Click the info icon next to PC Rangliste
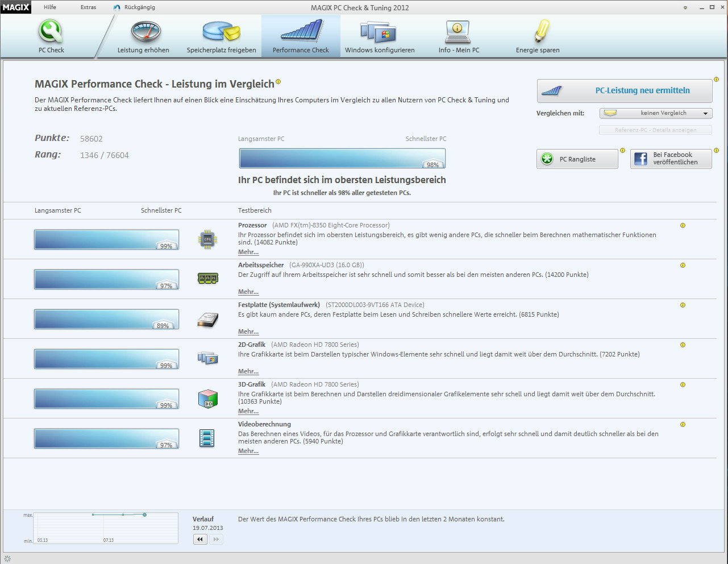Viewport: 728px width, 564px height. click(622, 151)
